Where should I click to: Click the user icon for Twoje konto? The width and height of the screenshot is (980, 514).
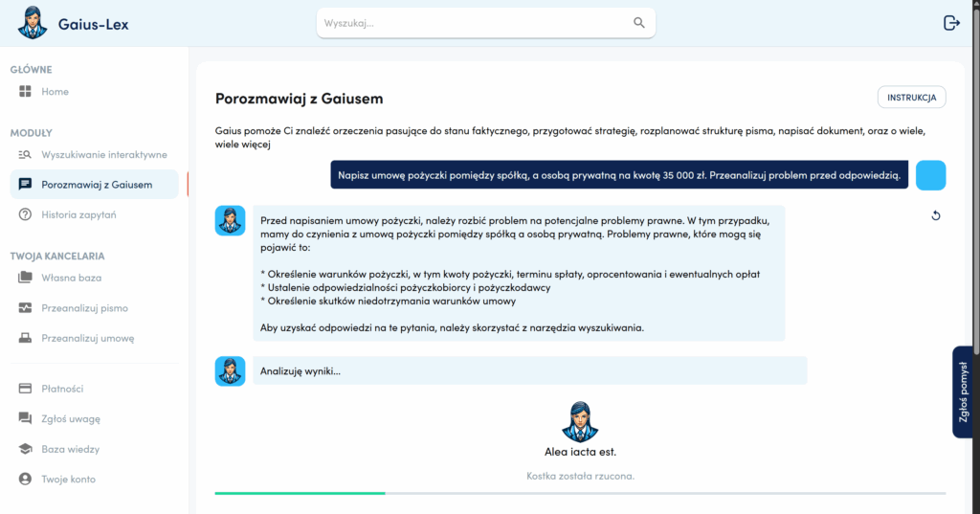point(25,479)
